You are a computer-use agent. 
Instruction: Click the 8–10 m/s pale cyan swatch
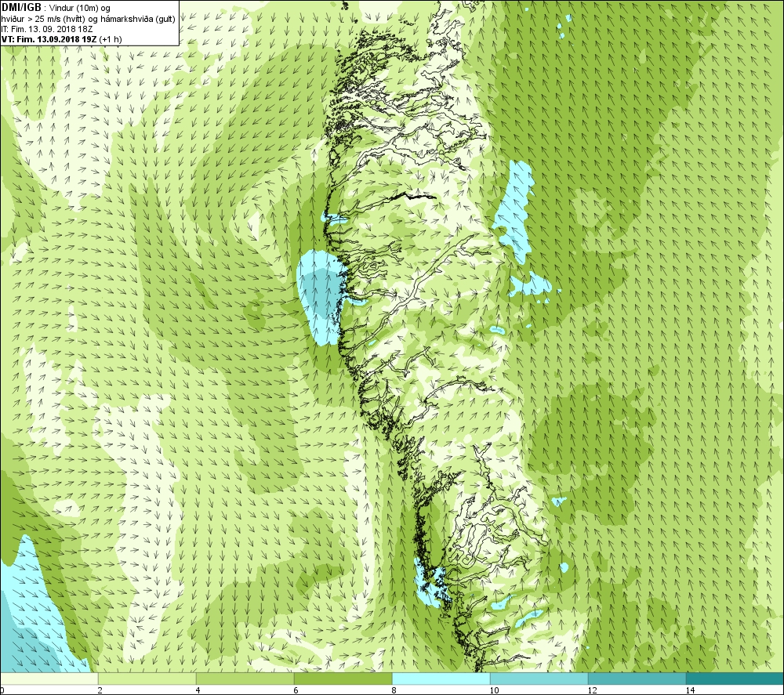pyautogui.click(x=441, y=679)
